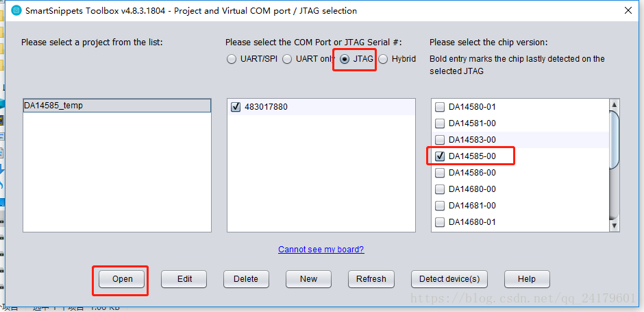Click the Refresh button
644x312 pixels.
[371, 279]
